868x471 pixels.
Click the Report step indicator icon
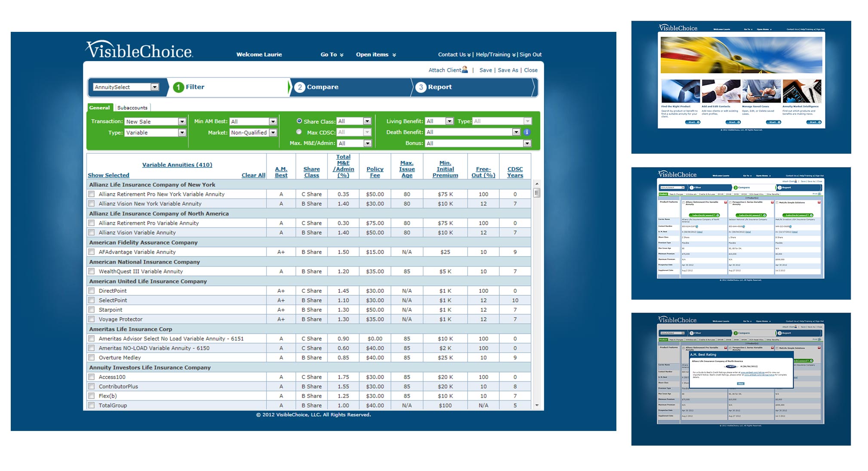pos(421,88)
